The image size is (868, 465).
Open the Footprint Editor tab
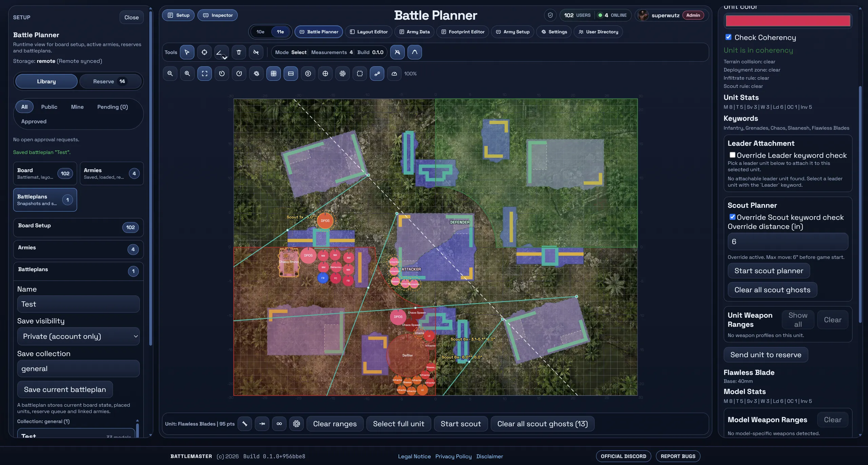463,32
